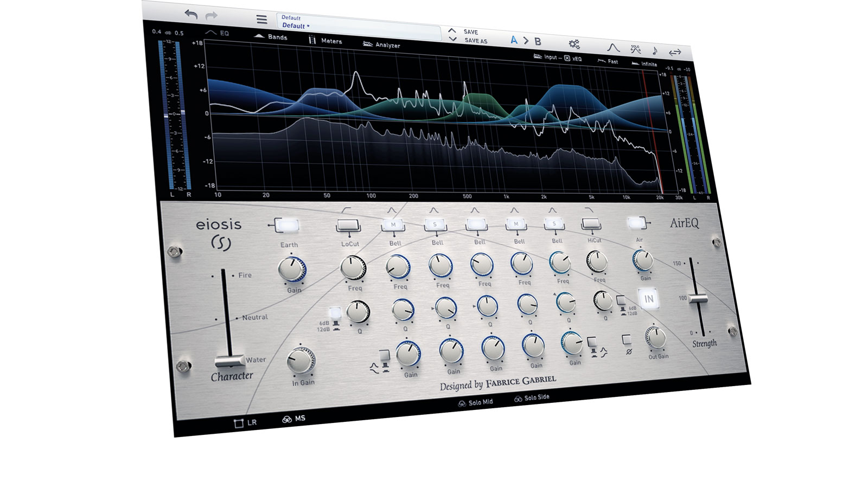
Task: Toggle the xEQ checkbox
Action: (x=567, y=58)
